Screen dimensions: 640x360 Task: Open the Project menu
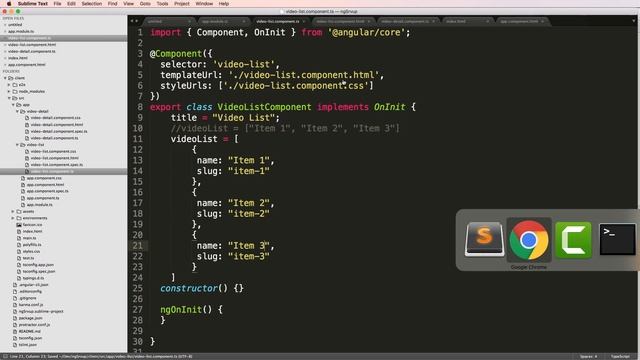point(182,3)
